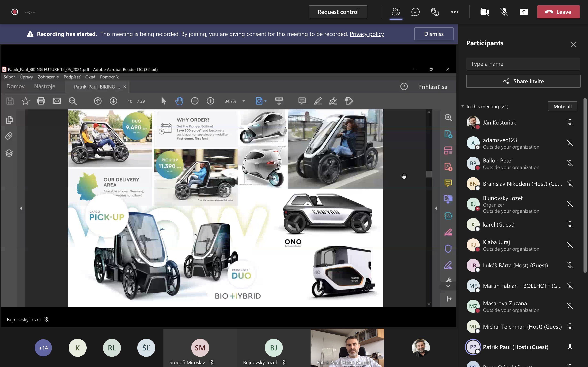588x367 pixels.
Task: Open the share content tray
Action: [524, 12]
